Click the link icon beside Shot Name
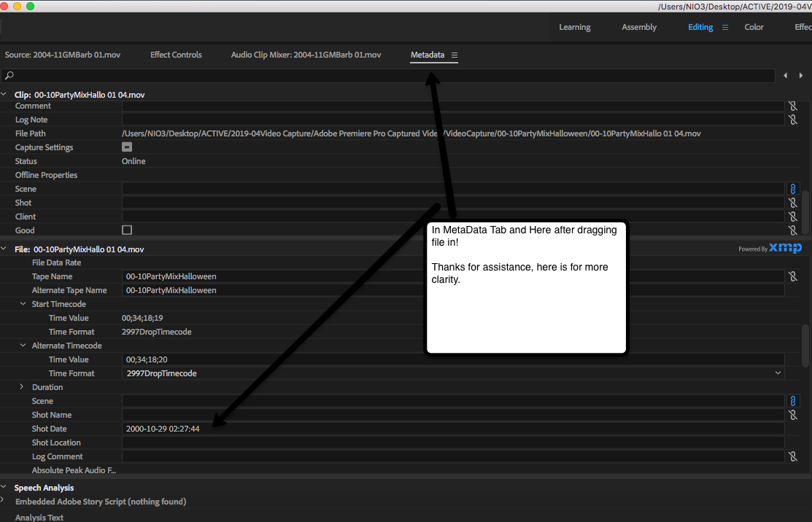812x522 pixels. pyautogui.click(x=793, y=414)
